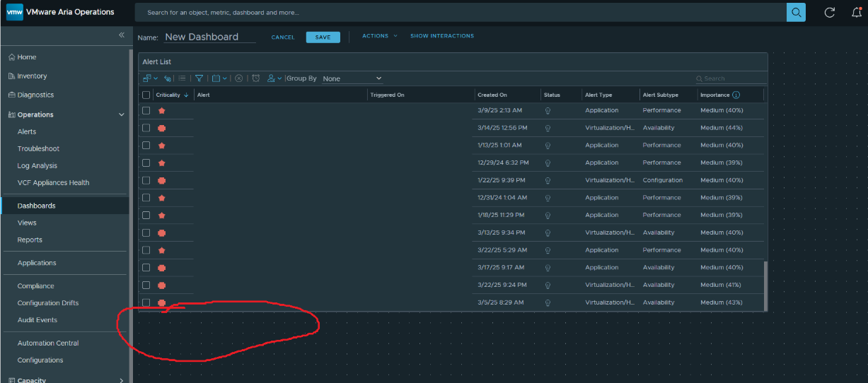Viewport: 868px width, 383px height.
Task: Click the Importance column info icon
Action: click(x=736, y=95)
